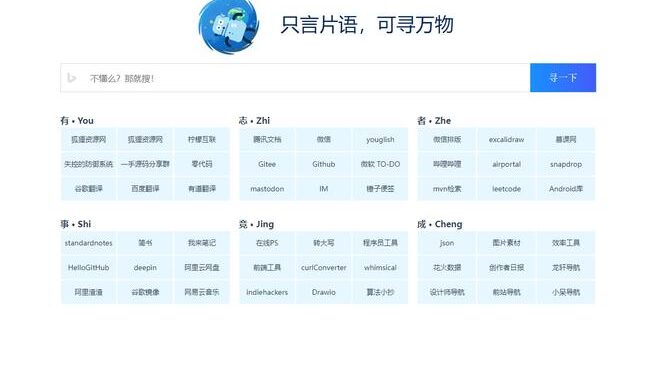Screen dimensions: 661x380
Task: Open the 腾讯文档 link
Action: click(x=267, y=140)
